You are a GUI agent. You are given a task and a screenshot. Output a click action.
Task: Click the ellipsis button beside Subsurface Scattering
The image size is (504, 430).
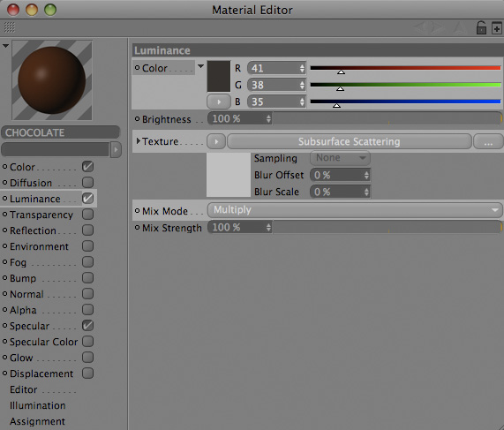[x=488, y=141]
